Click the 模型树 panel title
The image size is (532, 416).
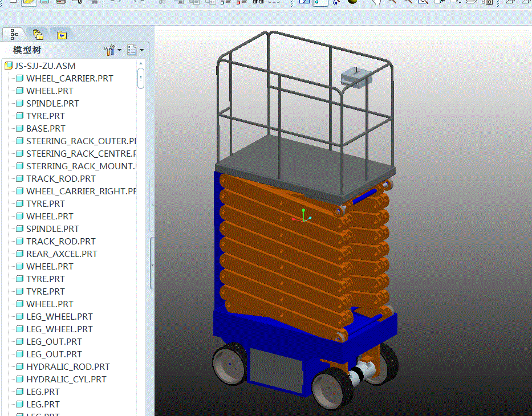pyautogui.click(x=27, y=50)
